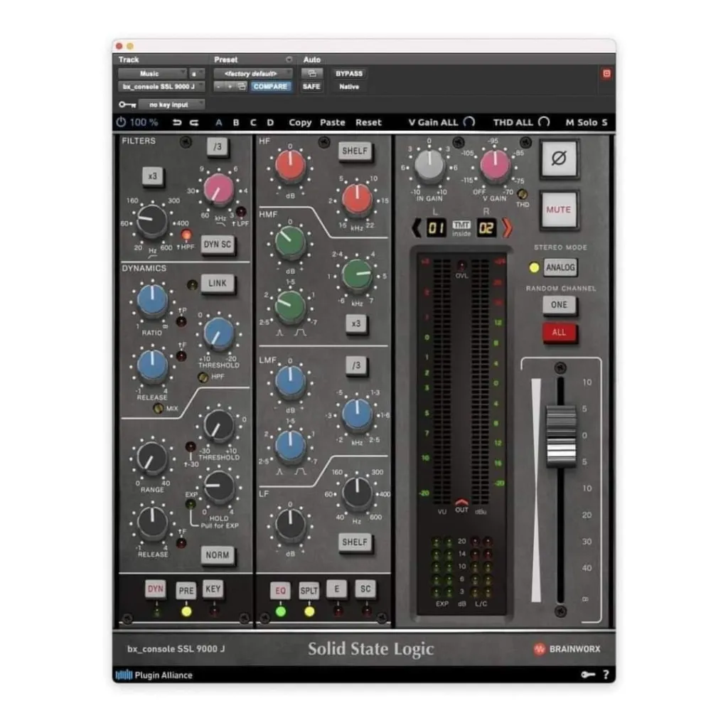Click the right TMT channel number 02
Image resolution: width=728 pixels, height=728 pixels.
[x=486, y=228]
